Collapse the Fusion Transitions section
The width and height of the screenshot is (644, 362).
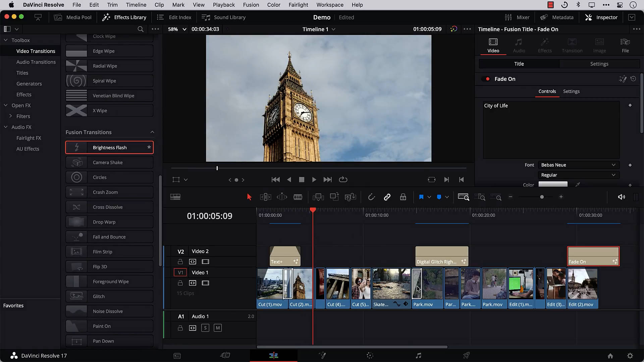(x=152, y=132)
